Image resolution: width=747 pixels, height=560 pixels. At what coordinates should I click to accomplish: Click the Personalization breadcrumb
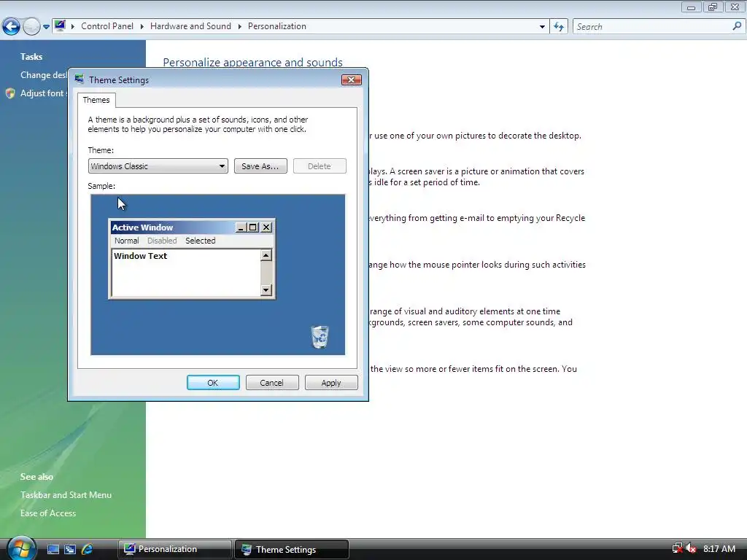(276, 26)
